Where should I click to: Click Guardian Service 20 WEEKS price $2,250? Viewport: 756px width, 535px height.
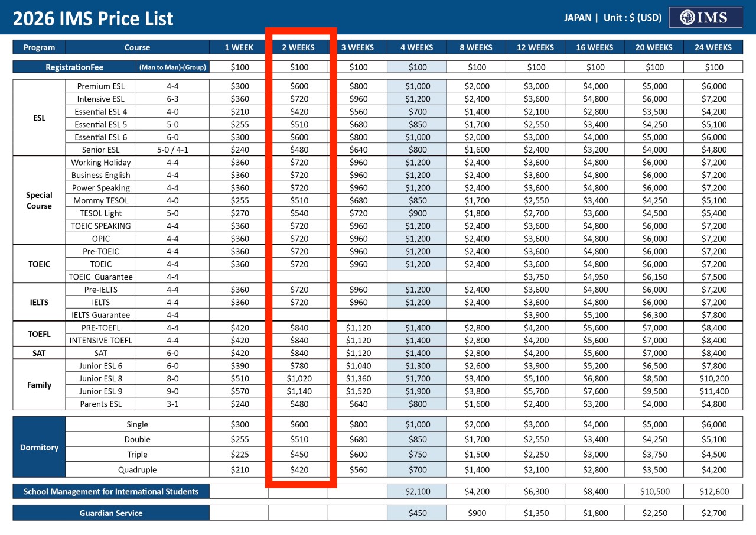[654, 513]
